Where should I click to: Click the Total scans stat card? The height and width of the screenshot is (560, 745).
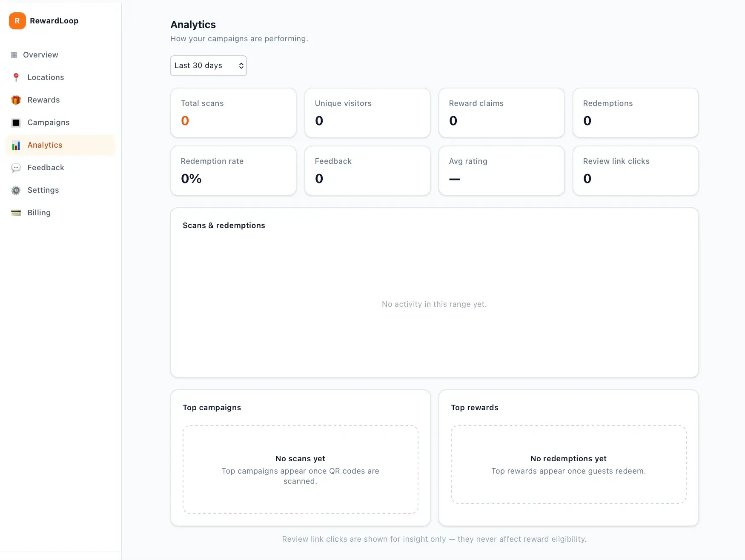(233, 113)
